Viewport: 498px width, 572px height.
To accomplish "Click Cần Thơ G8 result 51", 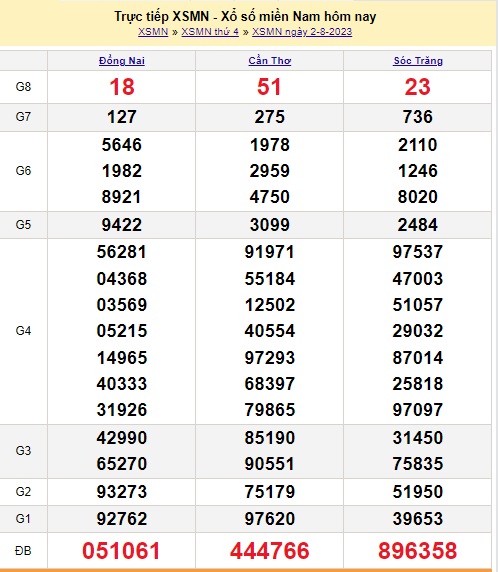I will (269, 87).
